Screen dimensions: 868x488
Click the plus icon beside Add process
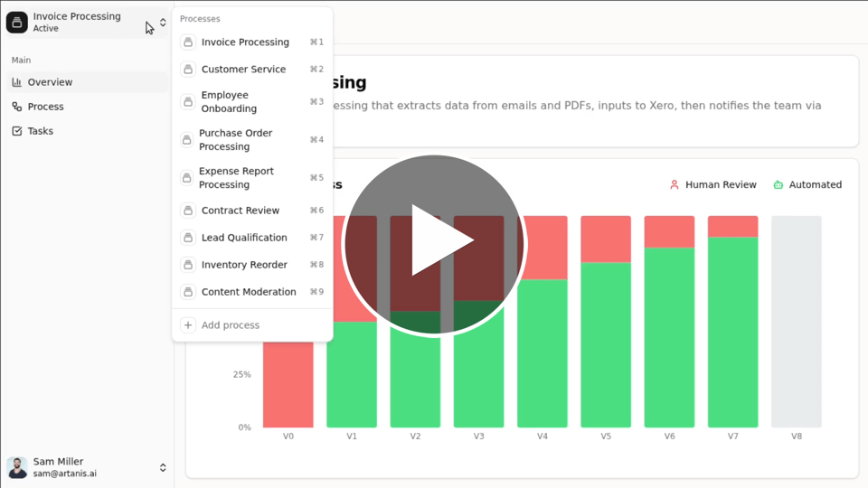(x=188, y=325)
